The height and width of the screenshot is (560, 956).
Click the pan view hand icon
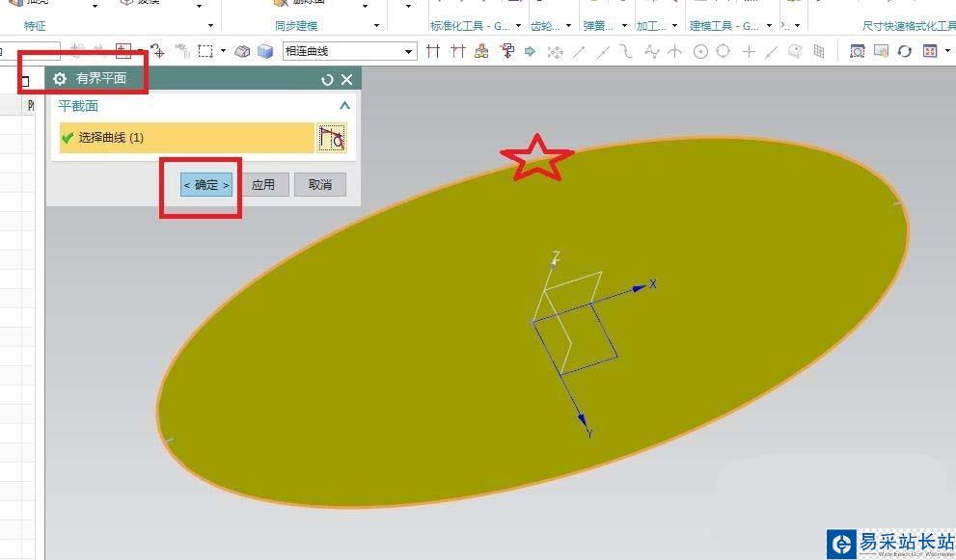tap(881, 51)
